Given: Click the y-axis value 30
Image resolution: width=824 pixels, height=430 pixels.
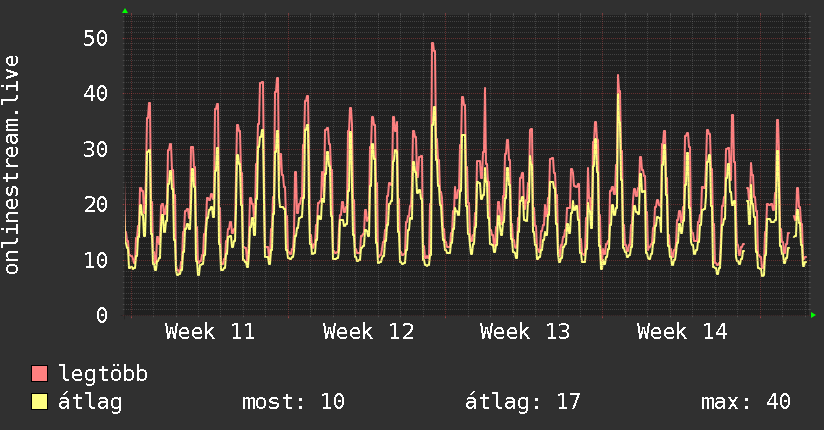Looking at the screenshot, I should click(x=96, y=149).
